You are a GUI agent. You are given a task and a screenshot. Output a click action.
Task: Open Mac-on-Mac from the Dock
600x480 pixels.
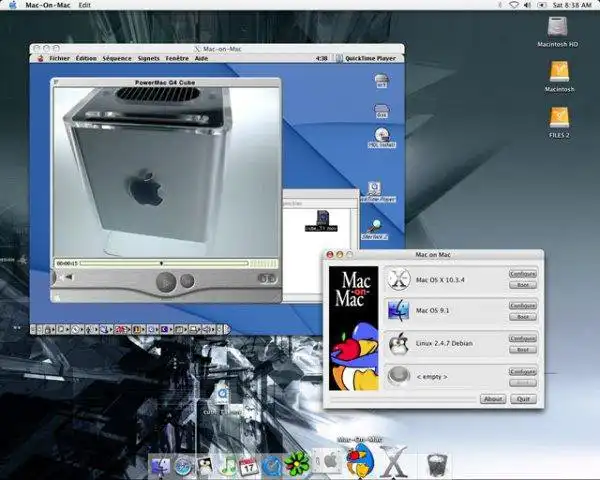(x=358, y=461)
